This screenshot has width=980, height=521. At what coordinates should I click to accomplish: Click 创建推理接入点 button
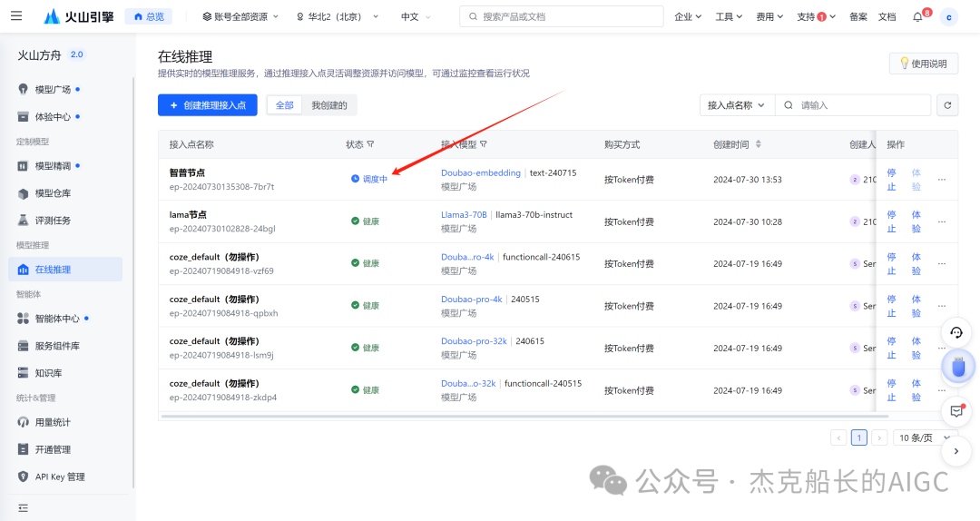click(x=208, y=105)
